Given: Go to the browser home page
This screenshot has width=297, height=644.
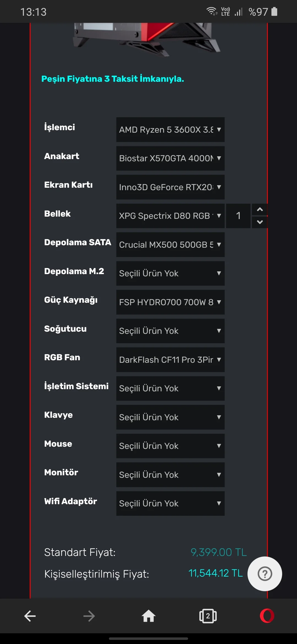Looking at the screenshot, I should click(148, 616).
